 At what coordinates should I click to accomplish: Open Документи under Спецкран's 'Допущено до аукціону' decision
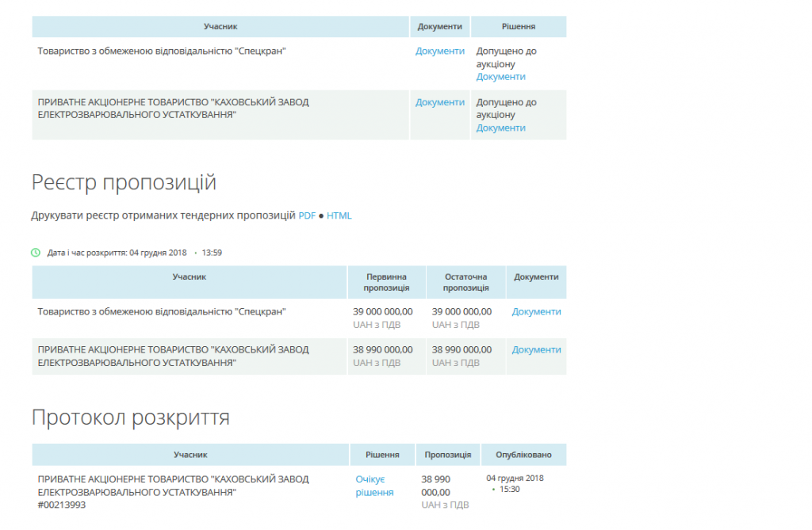500,77
